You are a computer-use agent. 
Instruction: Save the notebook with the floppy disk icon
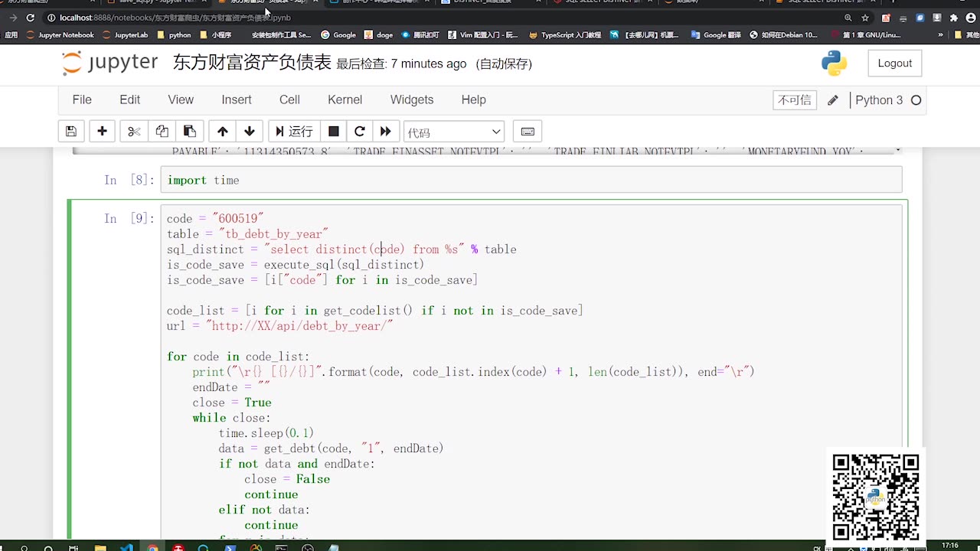(x=70, y=132)
